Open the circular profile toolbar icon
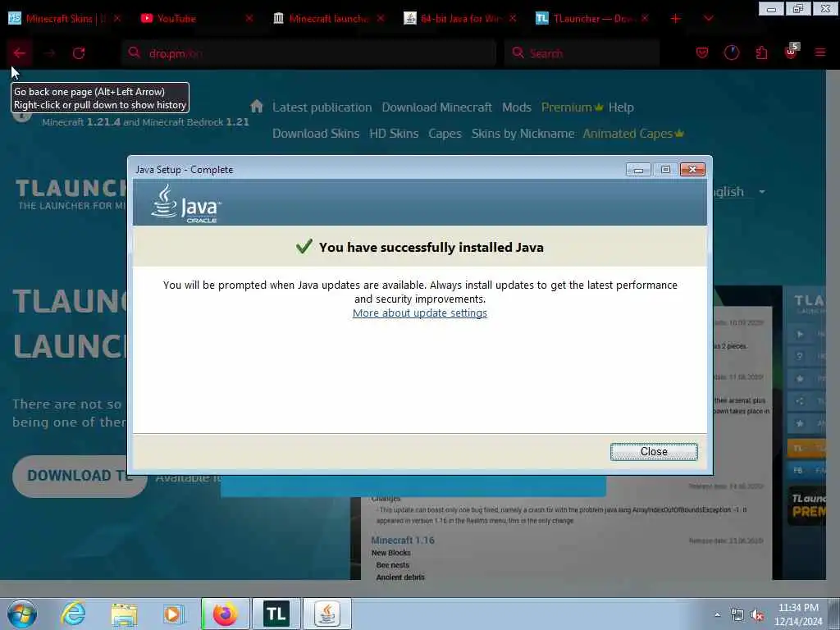This screenshot has width=840, height=630. pos(731,52)
